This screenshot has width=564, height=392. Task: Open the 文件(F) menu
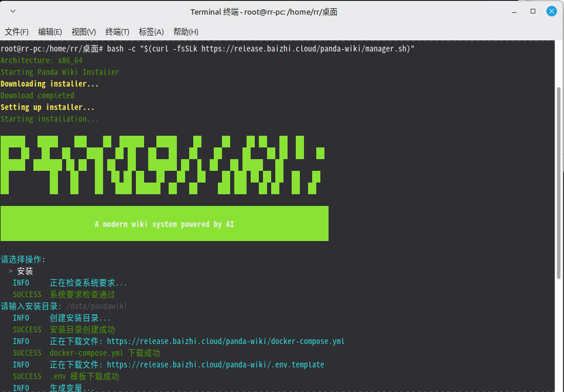pyautogui.click(x=16, y=32)
